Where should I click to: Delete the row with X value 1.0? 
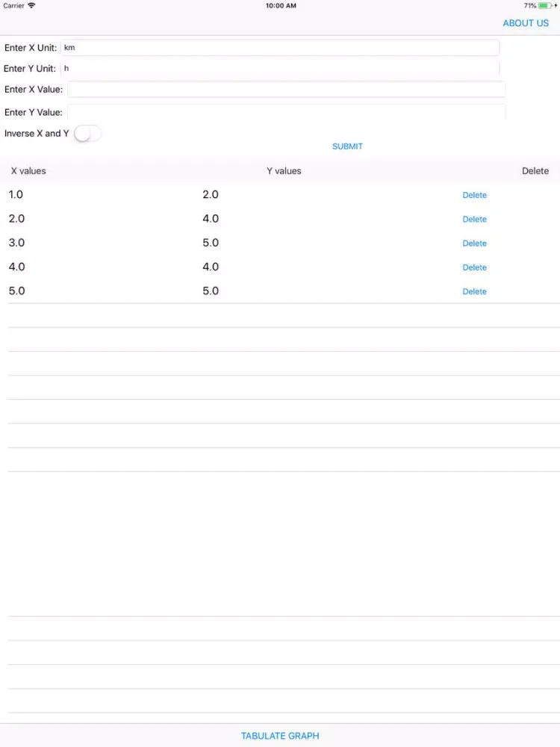[474, 195]
